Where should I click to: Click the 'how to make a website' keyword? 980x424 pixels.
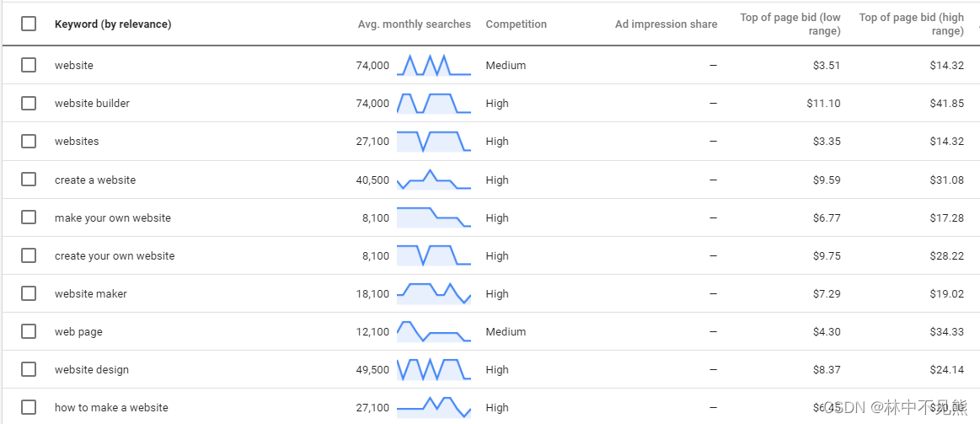[111, 407]
